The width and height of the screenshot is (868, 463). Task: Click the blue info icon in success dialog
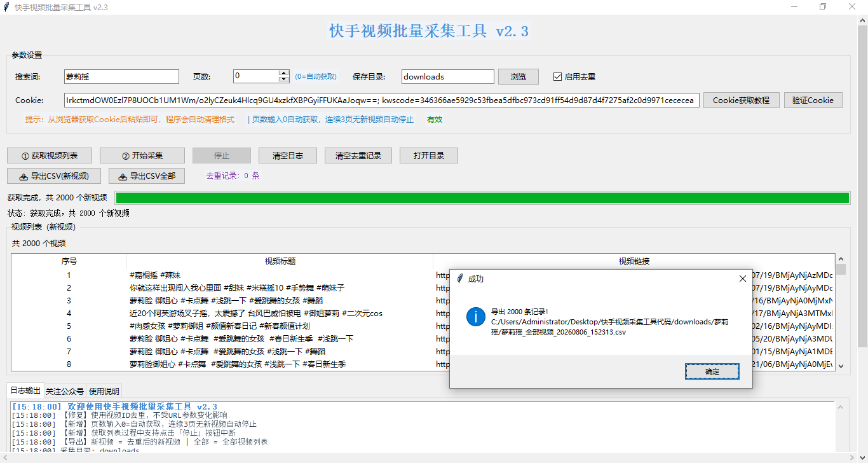(x=476, y=316)
